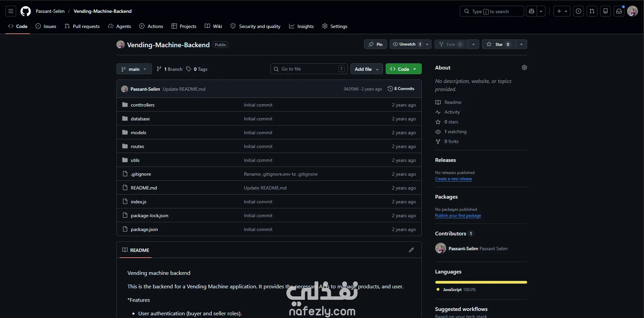The height and width of the screenshot is (318, 644).
Task: Click the yellow JavaScript language bar
Action: [x=481, y=282]
